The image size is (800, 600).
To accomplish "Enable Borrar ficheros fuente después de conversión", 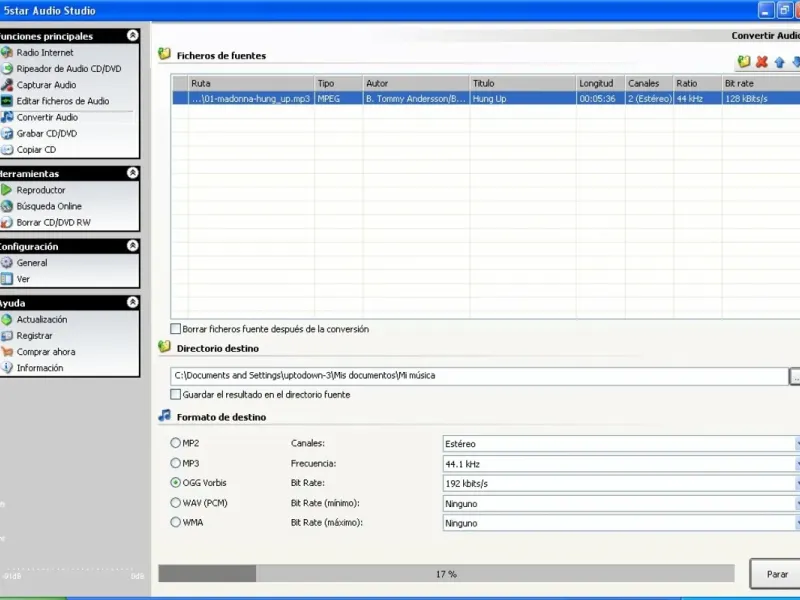I will click(x=176, y=329).
